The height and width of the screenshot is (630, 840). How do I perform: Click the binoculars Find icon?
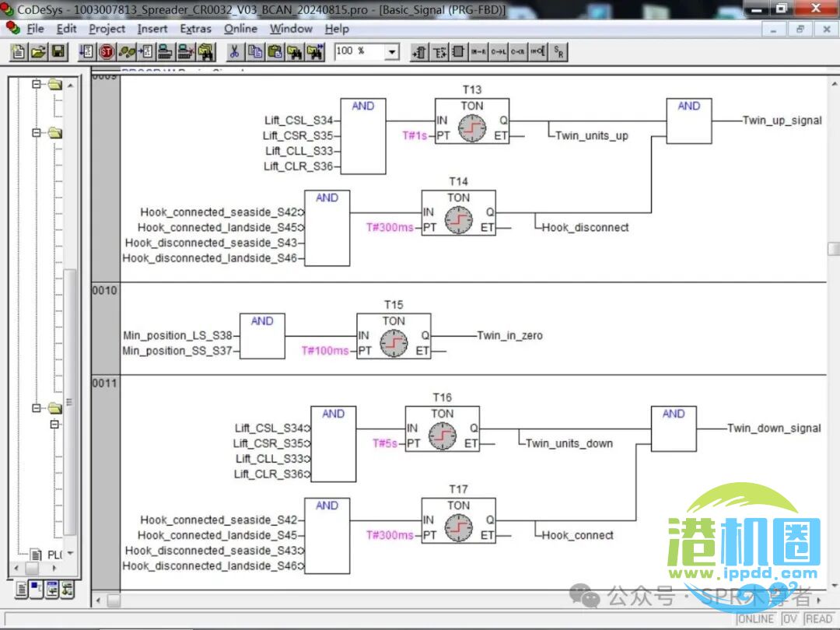click(295, 52)
